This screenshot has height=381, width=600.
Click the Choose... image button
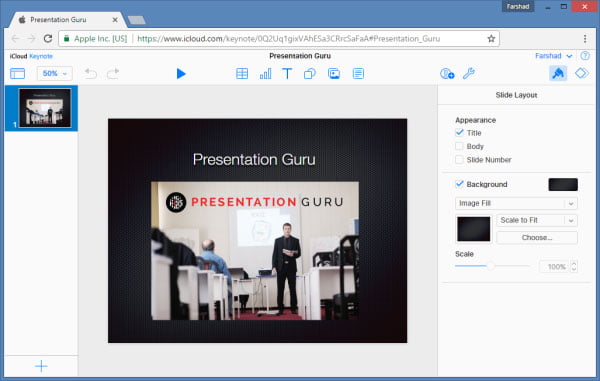pos(536,238)
